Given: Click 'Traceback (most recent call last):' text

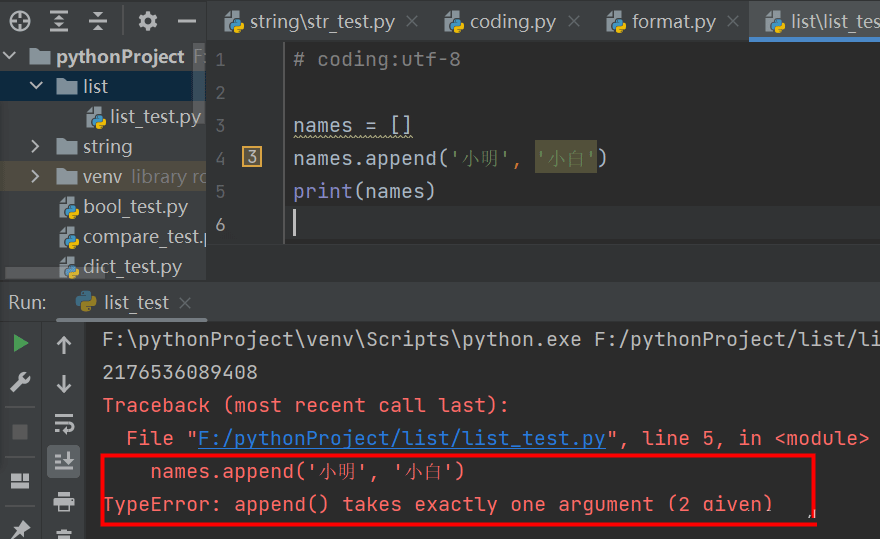Looking at the screenshot, I should (x=306, y=405).
